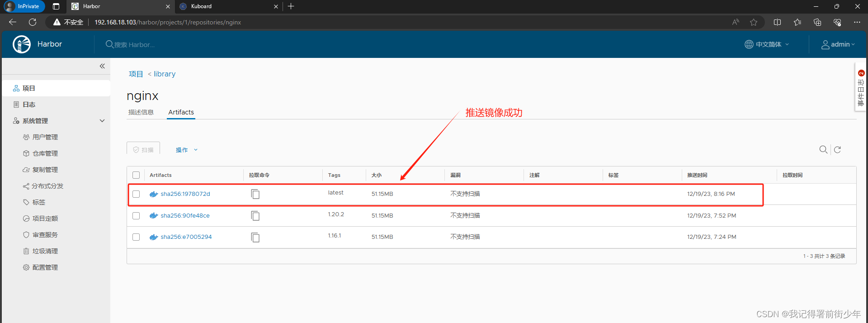The image size is (868, 323).
Task: Open 项目 in the sidebar
Action: pos(56,88)
